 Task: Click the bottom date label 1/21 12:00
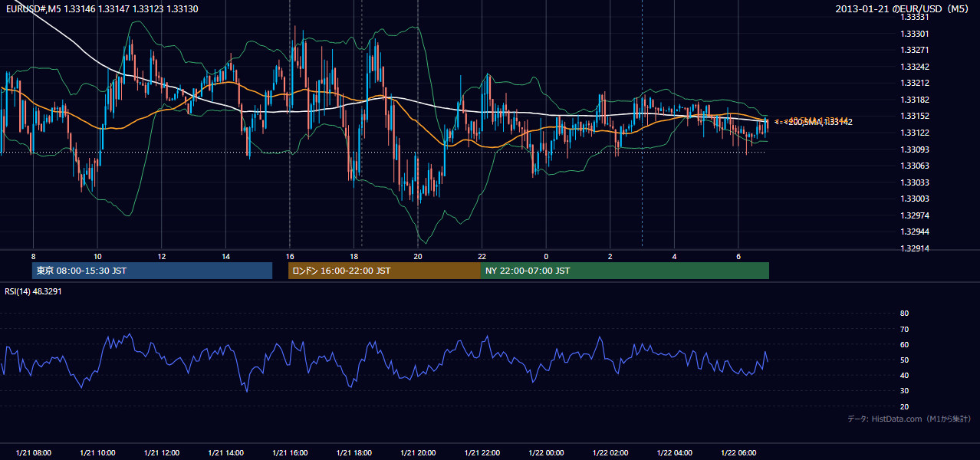click(161, 452)
